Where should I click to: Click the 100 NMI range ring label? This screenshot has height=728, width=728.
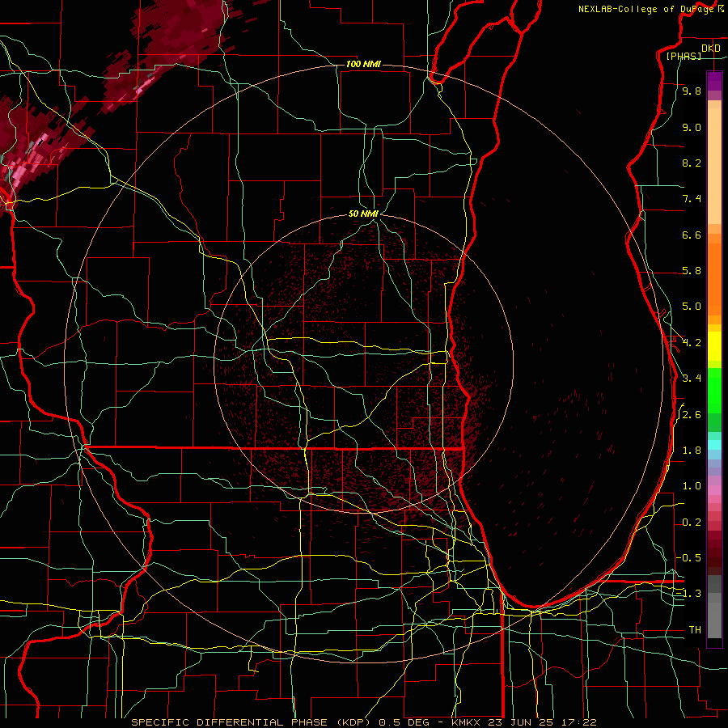coord(363,64)
